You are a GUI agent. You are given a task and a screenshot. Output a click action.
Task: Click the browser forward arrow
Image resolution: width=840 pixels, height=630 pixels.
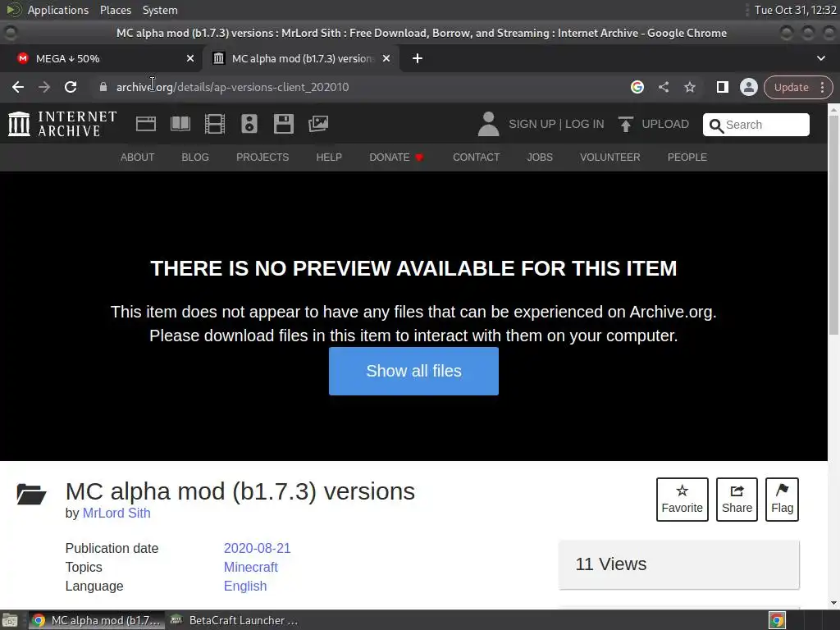click(44, 87)
